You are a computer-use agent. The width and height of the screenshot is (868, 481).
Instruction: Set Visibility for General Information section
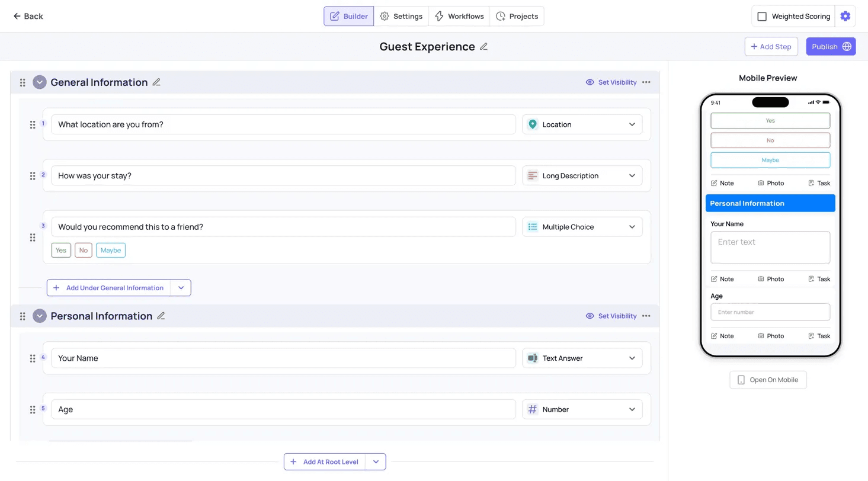pos(611,82)
